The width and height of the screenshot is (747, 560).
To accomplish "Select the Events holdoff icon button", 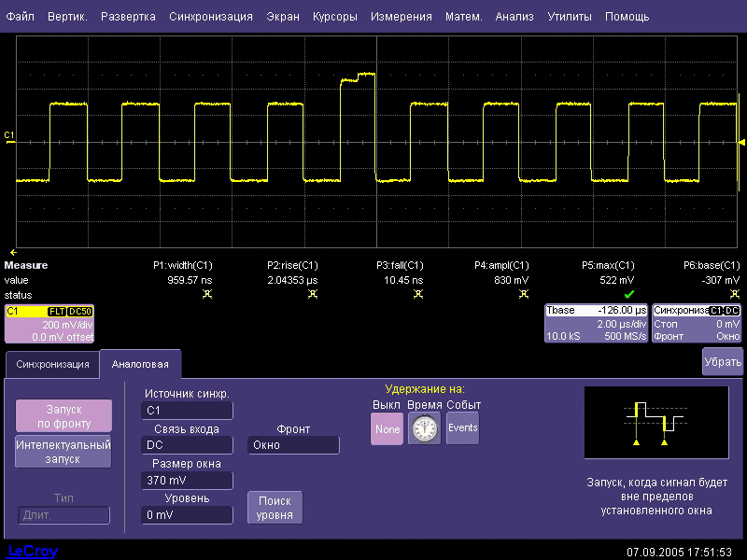I will pos(462,428).
